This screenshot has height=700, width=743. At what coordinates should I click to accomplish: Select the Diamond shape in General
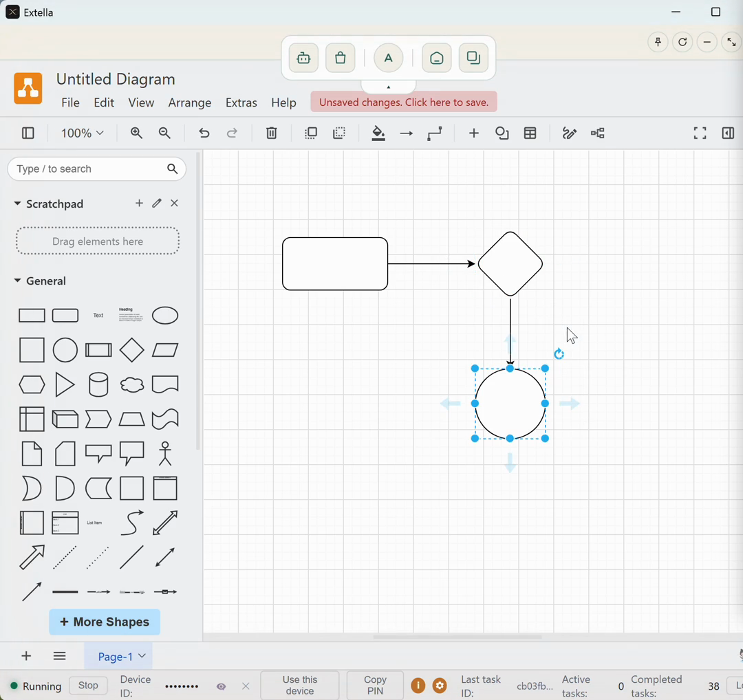click(x=131, y=350)
